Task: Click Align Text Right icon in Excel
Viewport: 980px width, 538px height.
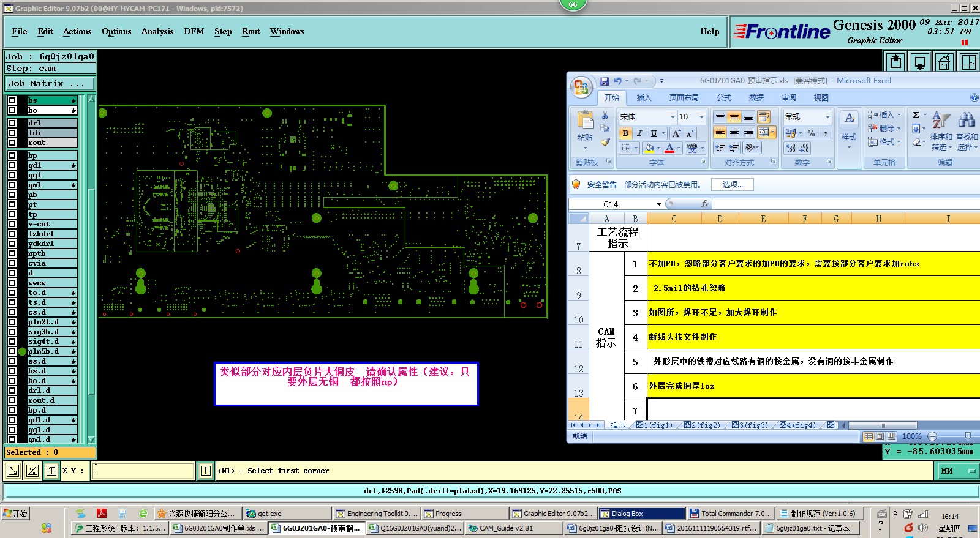Action: coord(748,132)
